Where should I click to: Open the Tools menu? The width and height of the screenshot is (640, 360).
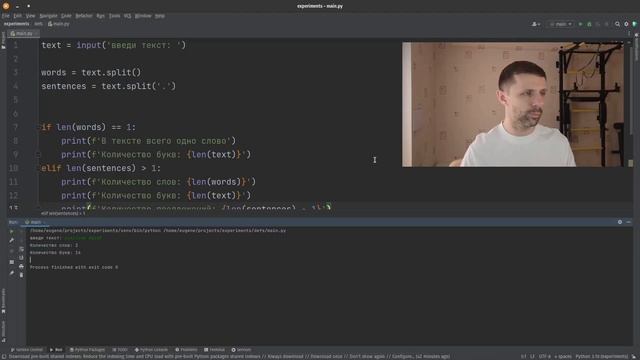[x=115, y=16]
